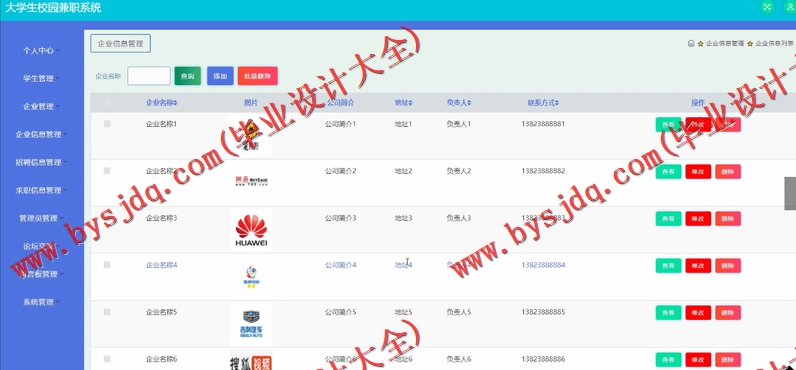Open the Geely Auto logo image in row 5
The width and height of the screenshot is (796, 370).
click(251, 324)
